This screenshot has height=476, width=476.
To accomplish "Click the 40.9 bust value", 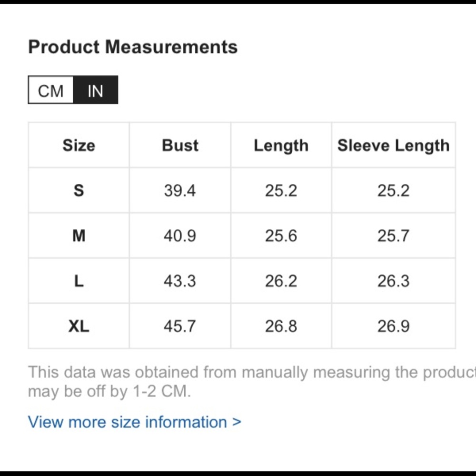I will point(180,236).
